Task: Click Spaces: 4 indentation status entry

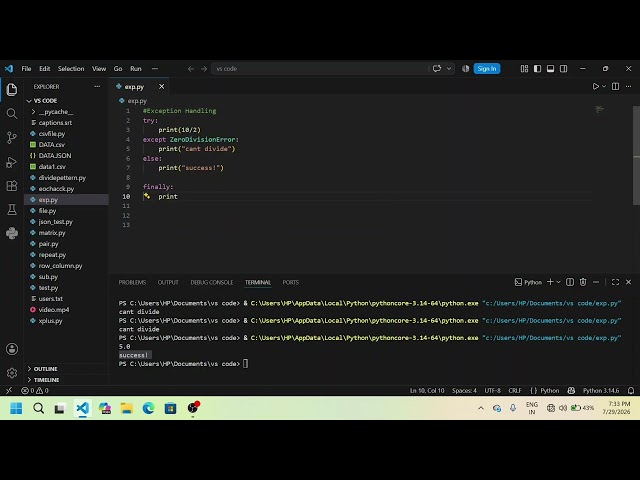Action: (464, 391)
